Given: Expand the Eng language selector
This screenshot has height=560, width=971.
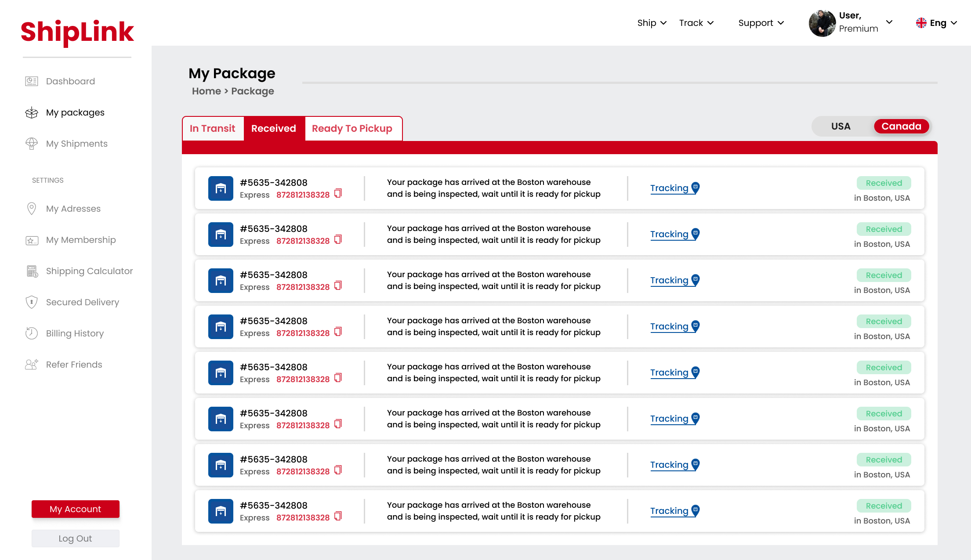Looking at the screenshot, I should coord(936,23).
